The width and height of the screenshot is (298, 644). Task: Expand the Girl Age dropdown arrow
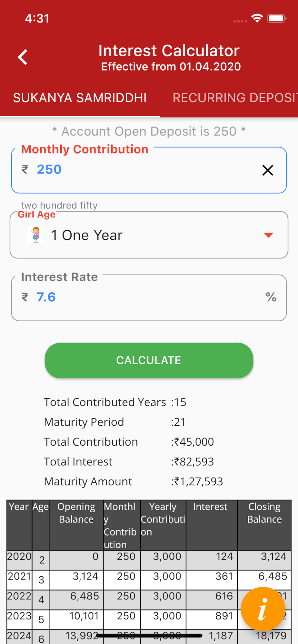pyautogui.click(x=268, y=235)
